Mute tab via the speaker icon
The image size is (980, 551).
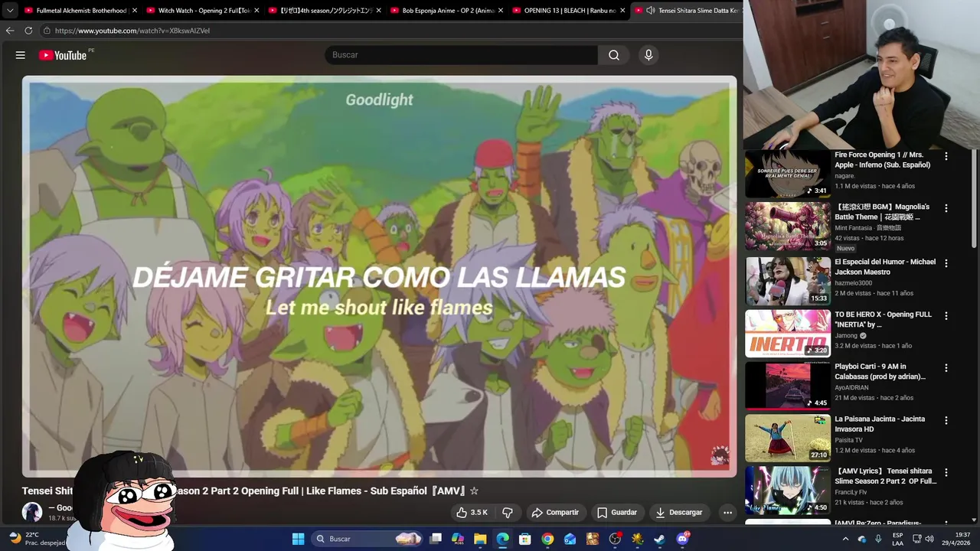(650, 11)
